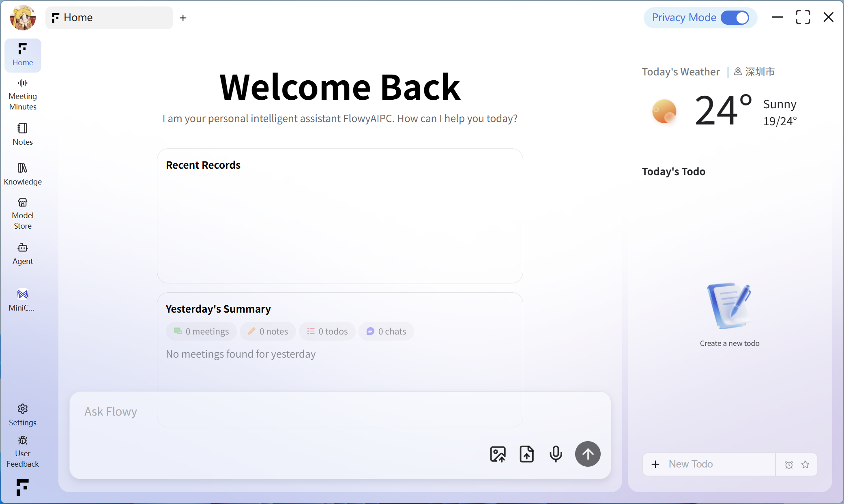The image size is (844, 504).
Task: Mark new todo as starred
Action: point(805,465)
